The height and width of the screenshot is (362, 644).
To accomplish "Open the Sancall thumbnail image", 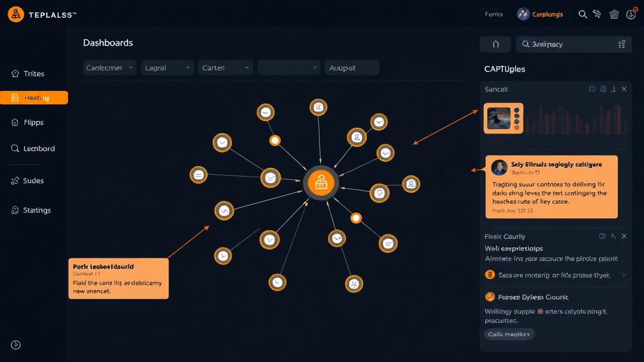I will [x=503, y=118].
